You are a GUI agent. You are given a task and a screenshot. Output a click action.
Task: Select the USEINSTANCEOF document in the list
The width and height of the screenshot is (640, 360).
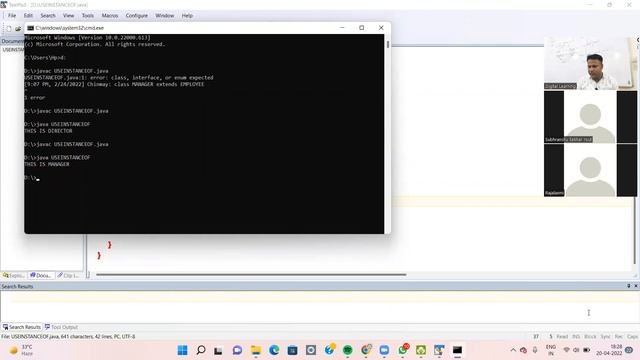click(13, 49)
